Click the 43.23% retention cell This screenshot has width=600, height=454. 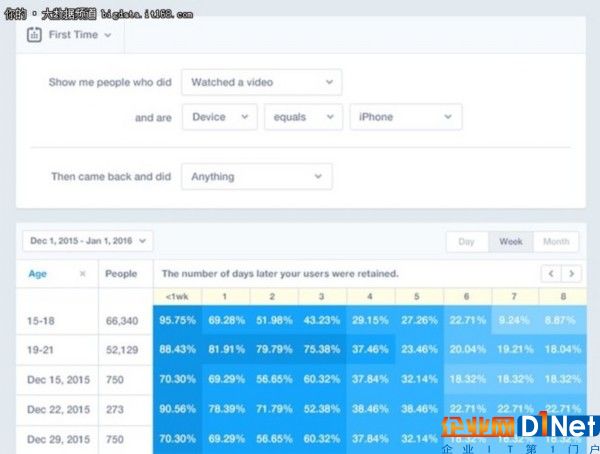click(x=322, y=320)
